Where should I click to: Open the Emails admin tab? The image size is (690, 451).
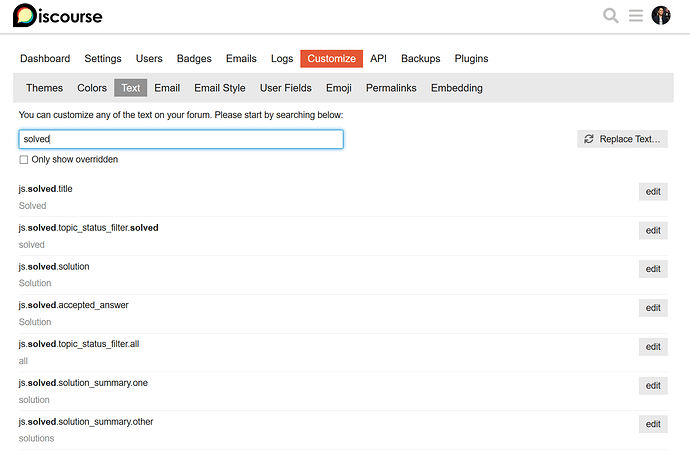(241, 59)
